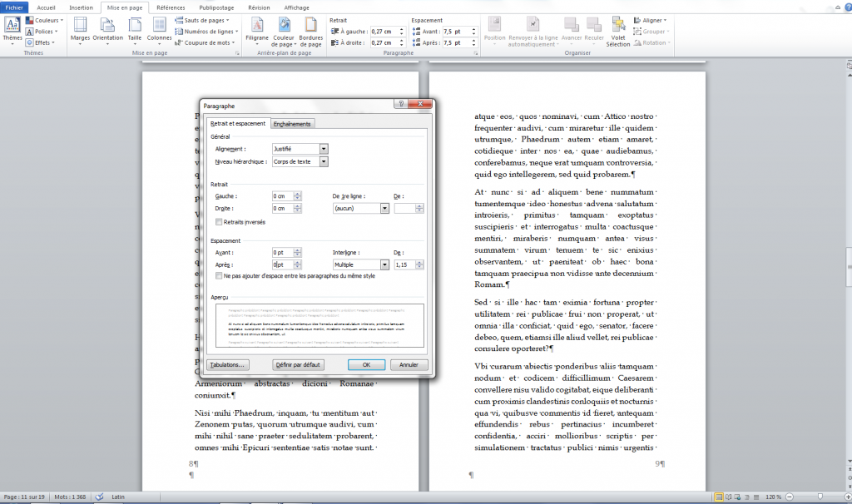Switch to Web layout view
This screenshot has width=852, height=504.
[x=738, y=497]
